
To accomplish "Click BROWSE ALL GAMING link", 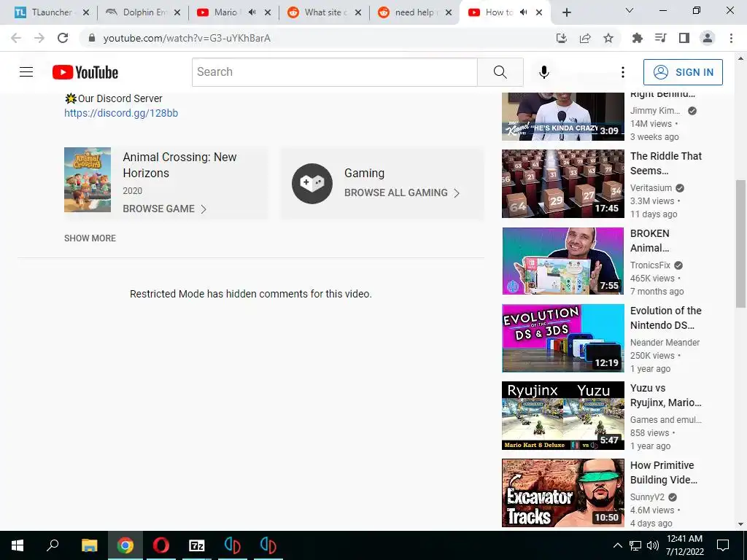I will tap(402, 192).
